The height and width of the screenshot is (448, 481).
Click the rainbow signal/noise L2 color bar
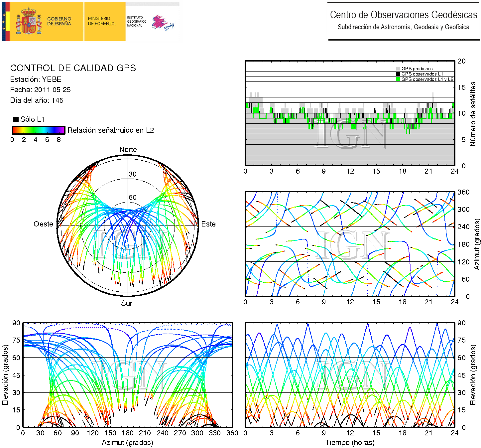pyautogui.click(x=39, y=130)
